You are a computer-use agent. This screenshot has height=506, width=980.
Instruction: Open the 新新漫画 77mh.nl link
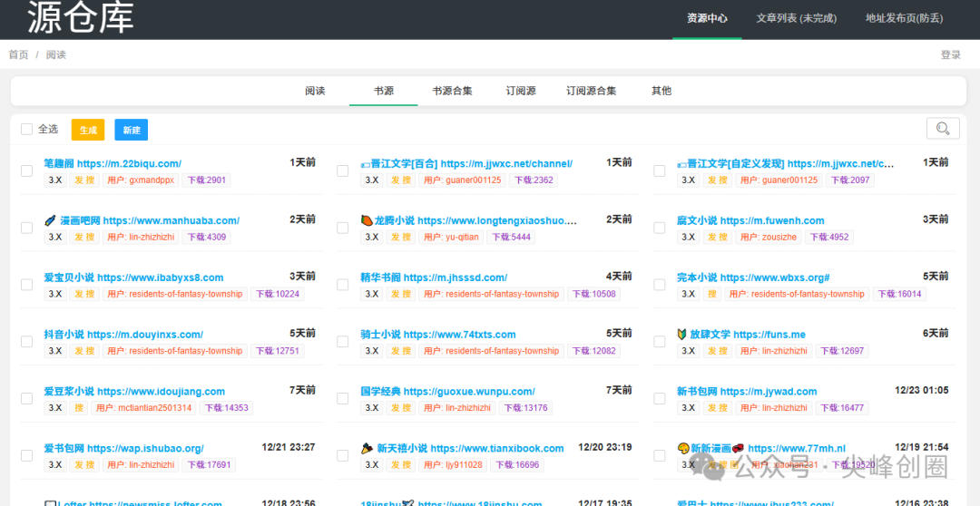[x=761, y=449]
